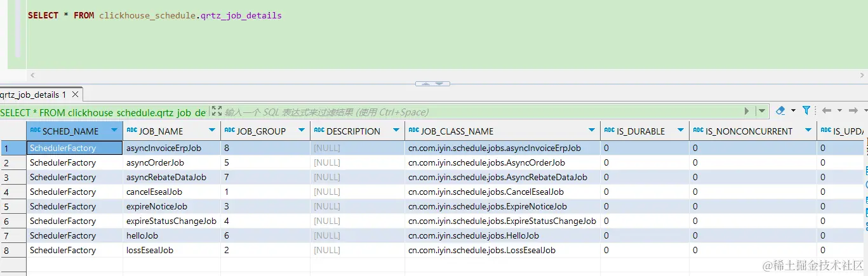868x276 pixels.
Task: Open JOB_GROUP column filter dropdown arrow
Action: tap(302, 130)
